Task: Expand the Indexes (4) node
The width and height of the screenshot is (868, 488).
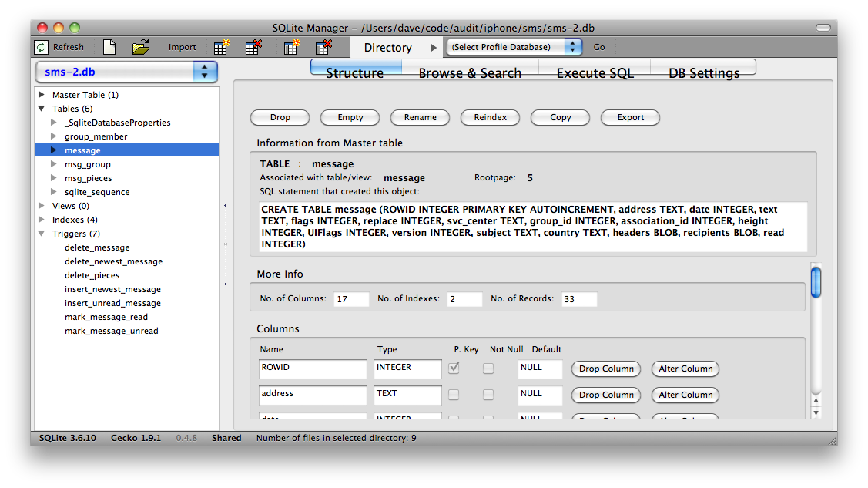Action: point(42,220)
